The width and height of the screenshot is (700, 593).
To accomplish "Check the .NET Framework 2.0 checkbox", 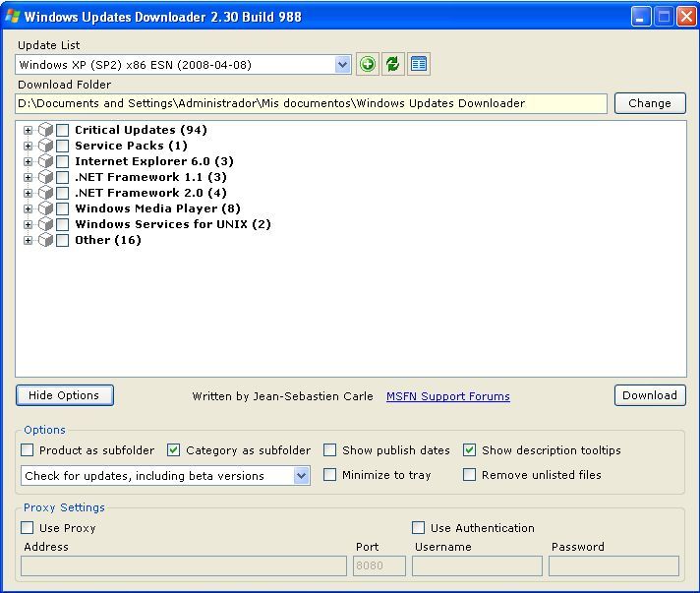I will click(63, 194).
